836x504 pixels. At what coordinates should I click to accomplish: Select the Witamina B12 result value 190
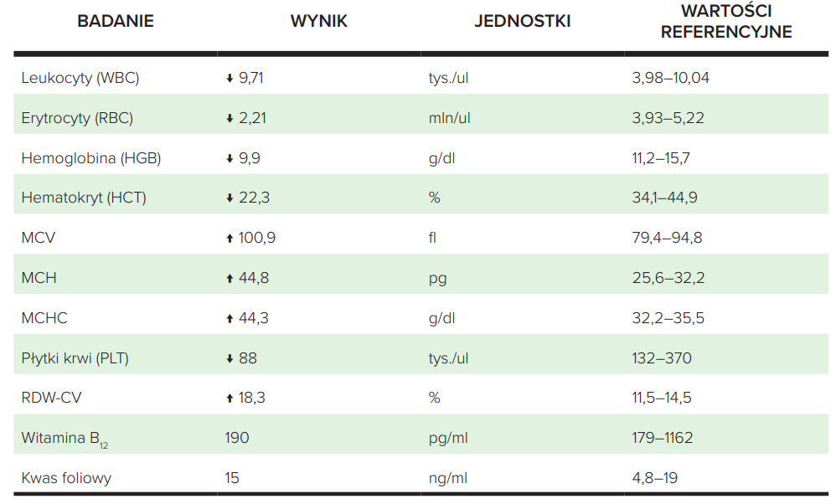[x=237, y=438]
